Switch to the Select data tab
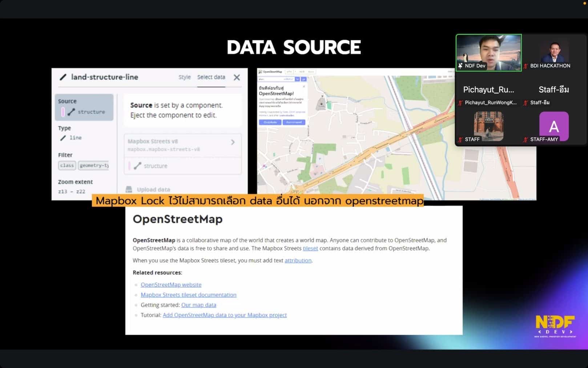 tap(211, 77)
